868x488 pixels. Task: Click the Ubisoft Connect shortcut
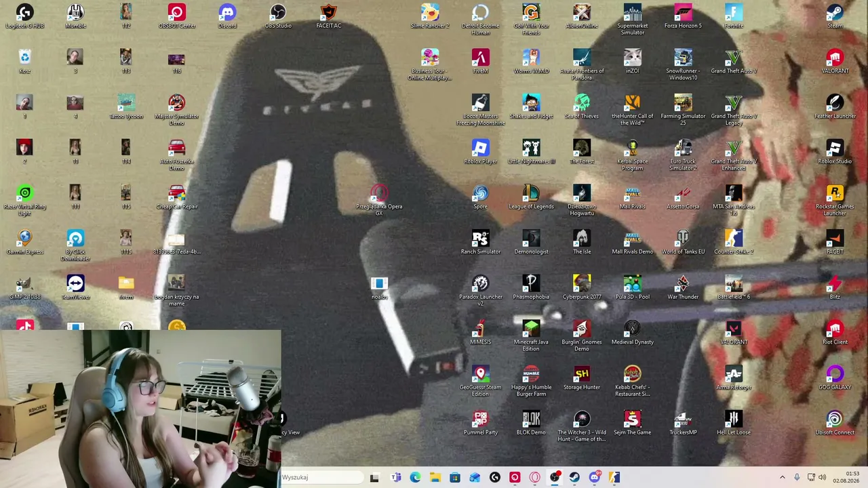point(835,423)
